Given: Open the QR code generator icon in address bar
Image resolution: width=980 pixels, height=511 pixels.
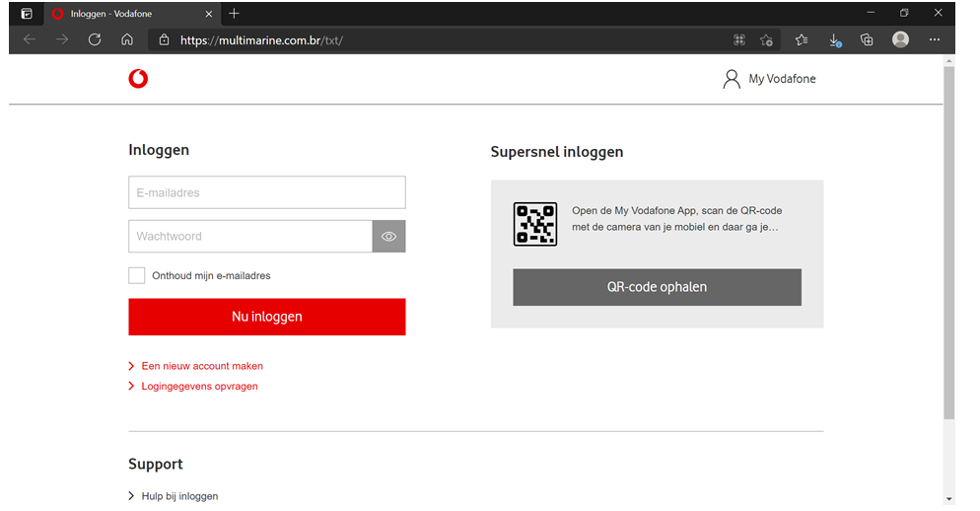Looking at the screenshot, I should click(x=739, y=40).
